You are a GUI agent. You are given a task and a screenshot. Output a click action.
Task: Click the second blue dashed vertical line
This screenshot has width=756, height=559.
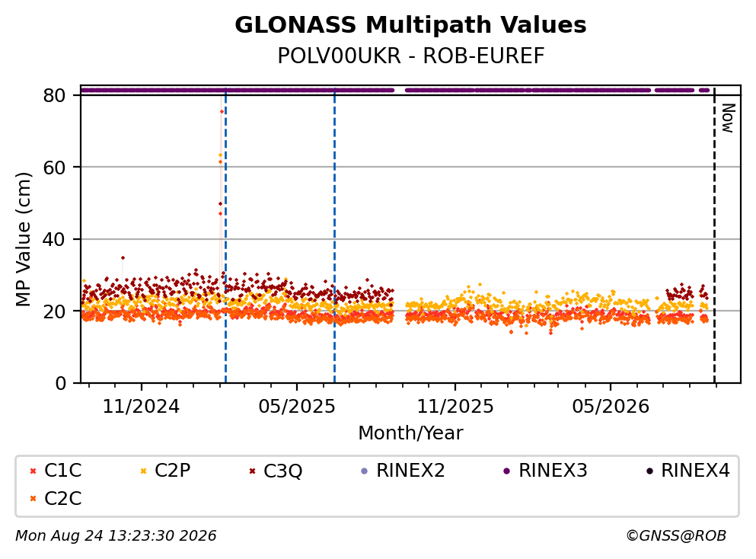tap(335, 235)
